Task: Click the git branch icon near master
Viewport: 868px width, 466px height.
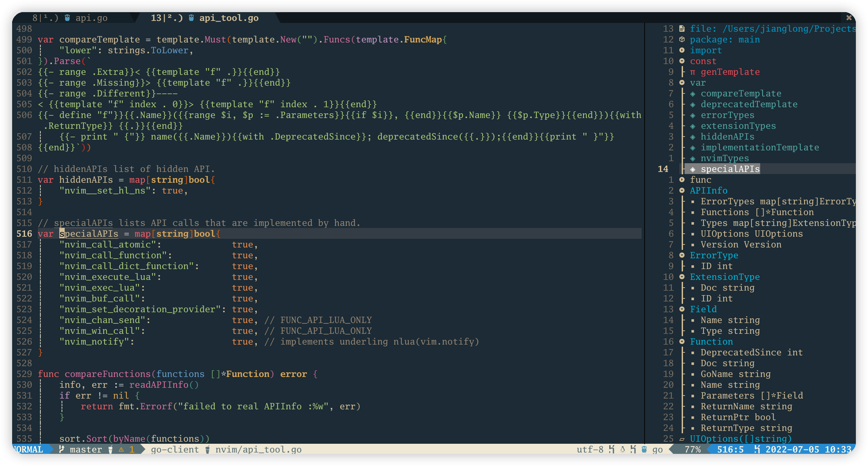Action: click(x=62, y=449)
